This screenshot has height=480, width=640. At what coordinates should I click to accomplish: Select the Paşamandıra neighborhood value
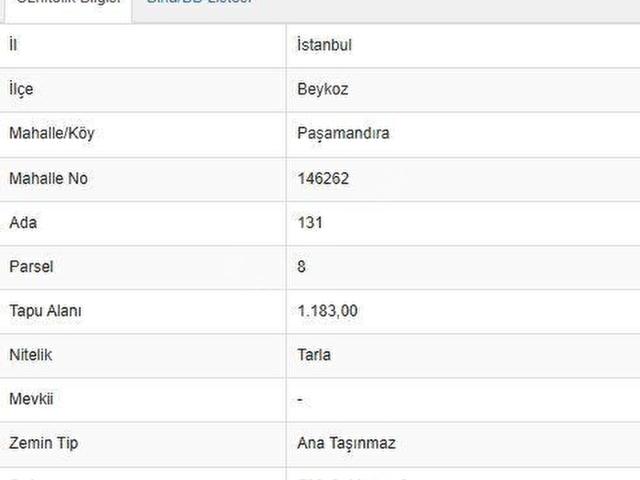pyautogui.click(x=343, y=134)
